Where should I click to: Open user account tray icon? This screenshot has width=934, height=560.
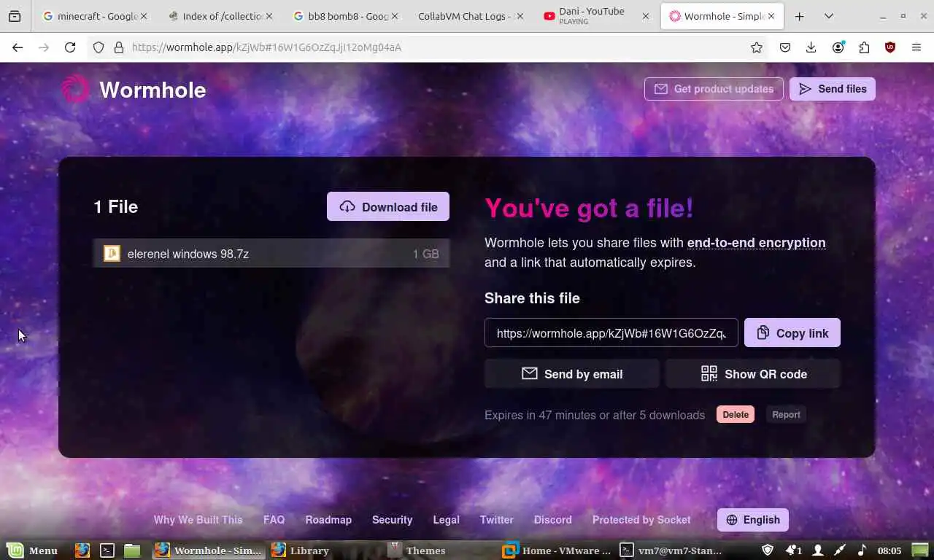click(x=818, y=551)
